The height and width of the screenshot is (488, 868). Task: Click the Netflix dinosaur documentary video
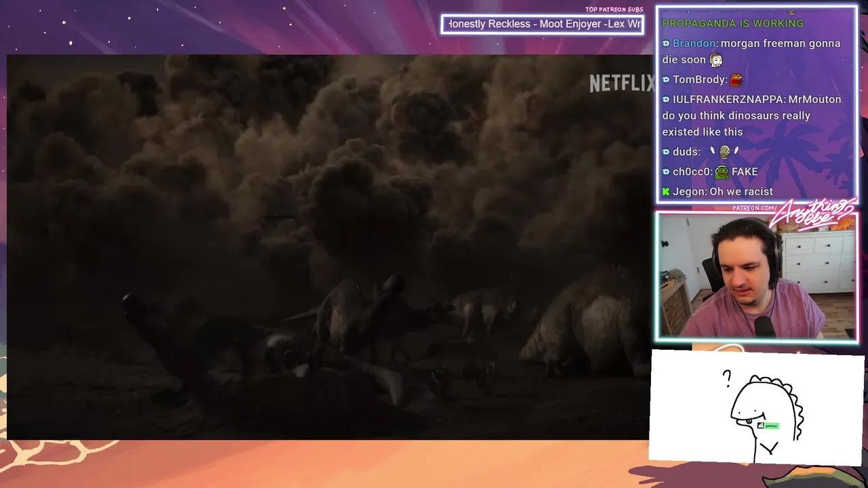(330, 247)
